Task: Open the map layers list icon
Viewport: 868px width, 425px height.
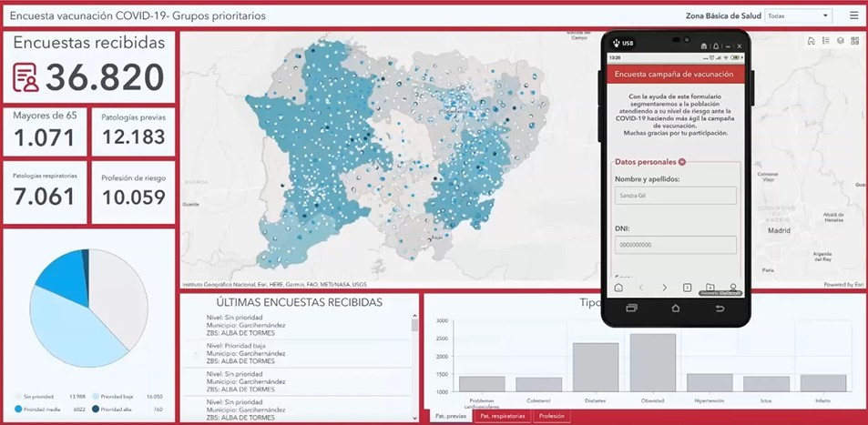Action: 841,41
